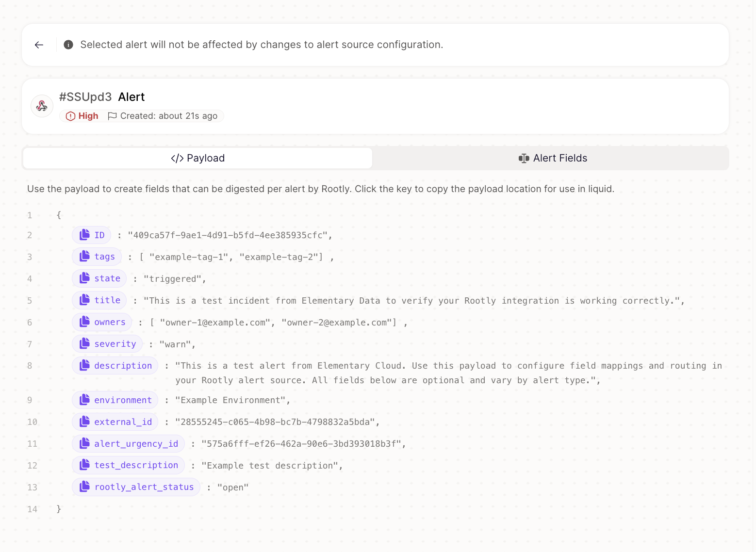756x552 pixels.
Task: Copy the external_id key location icon
Action: (85, 422)
